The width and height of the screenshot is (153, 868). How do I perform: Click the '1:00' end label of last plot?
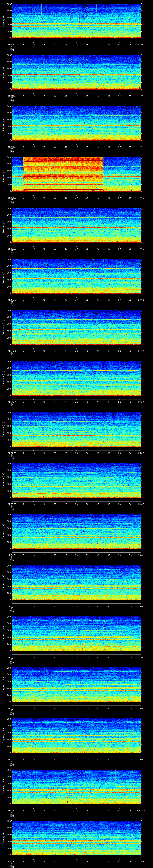141,861
